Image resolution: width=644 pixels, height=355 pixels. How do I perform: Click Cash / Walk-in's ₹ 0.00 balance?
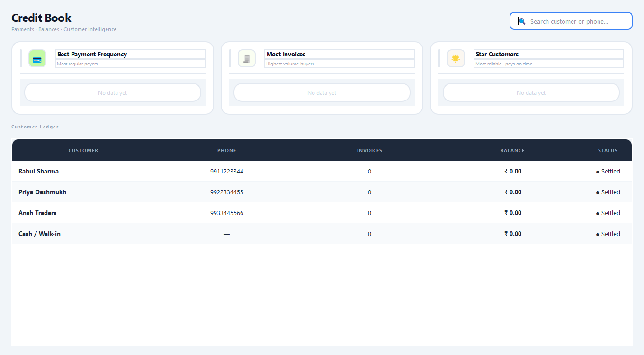[513, 234]
